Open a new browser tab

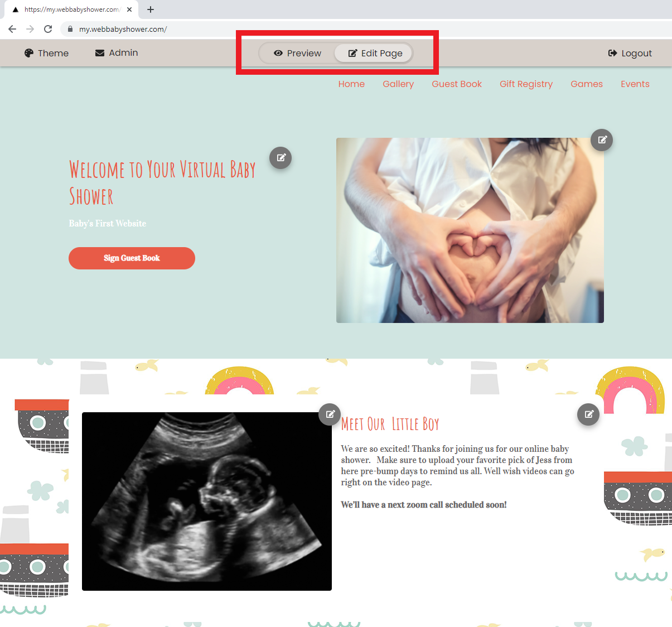coord(151,9)
